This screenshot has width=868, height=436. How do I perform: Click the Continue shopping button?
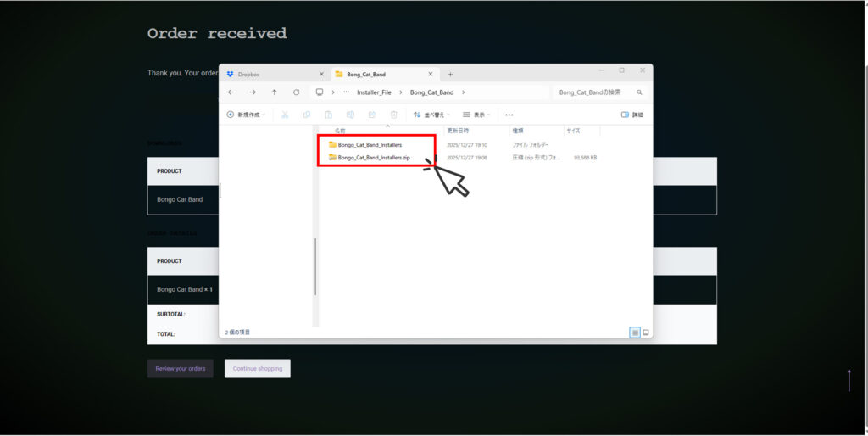pyautogui.click(x=257, y=368)
